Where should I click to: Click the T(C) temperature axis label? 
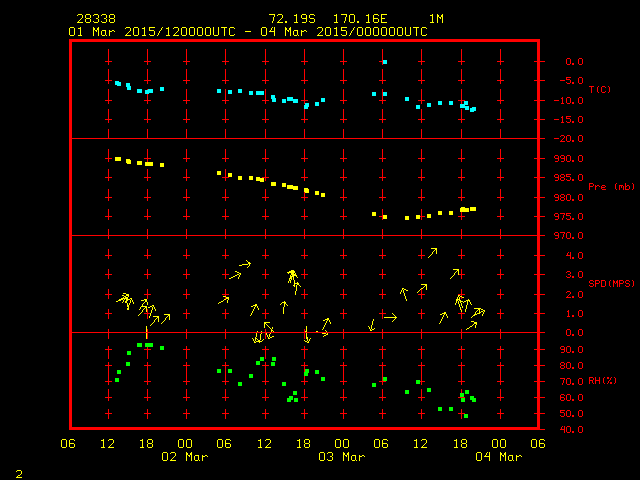coord(598,90)
